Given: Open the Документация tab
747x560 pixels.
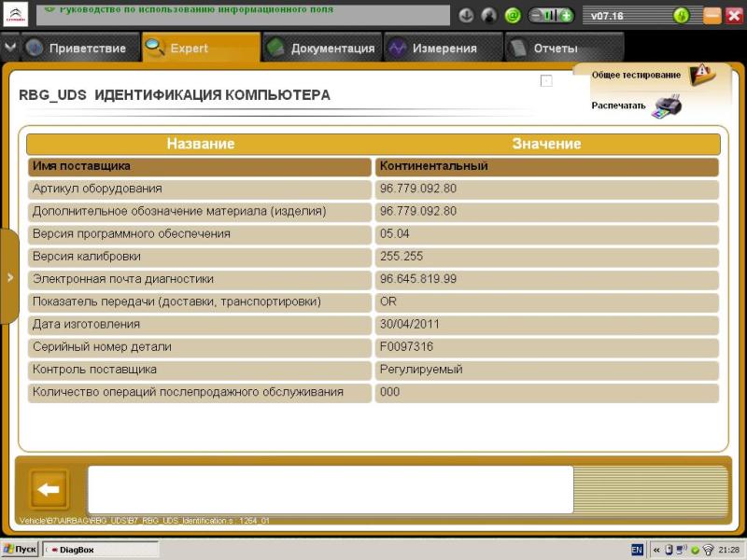Looking at the screenshot, I should (322, 48).
